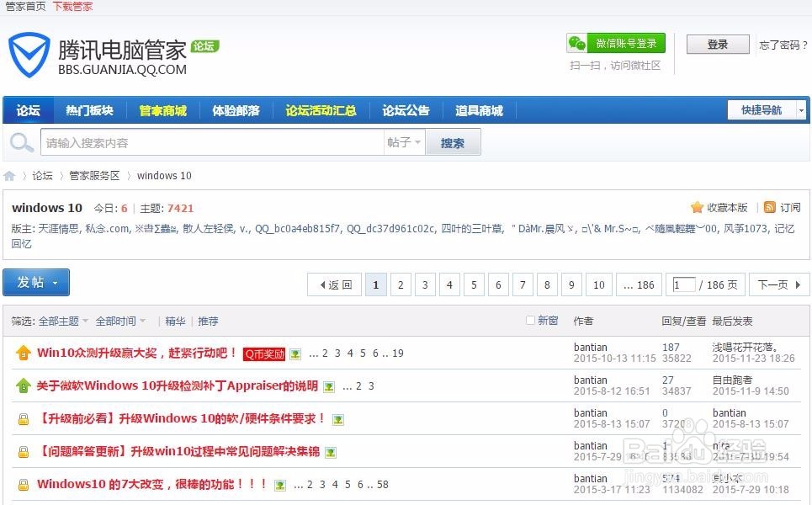Image resolution: width=812 pixels, height=505 pixels.
Task: Click the Q币奖励 red tag
Action: tap(264, 354)
